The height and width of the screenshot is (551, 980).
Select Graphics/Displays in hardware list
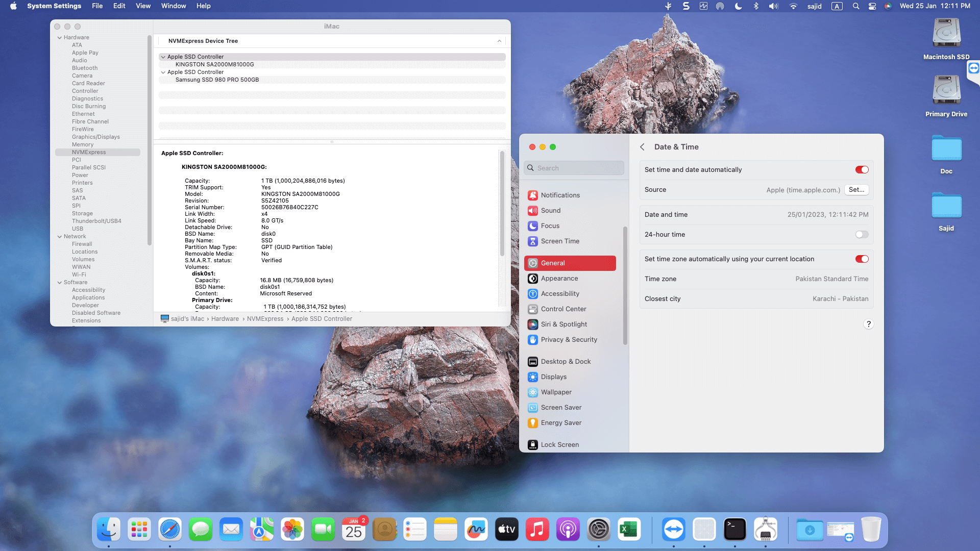(96, 137)
